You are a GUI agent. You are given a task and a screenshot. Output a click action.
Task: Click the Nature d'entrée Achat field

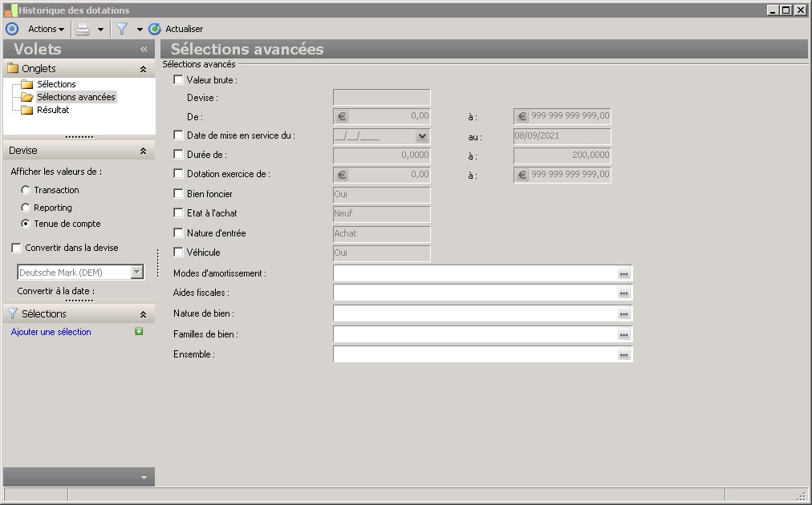382,234
